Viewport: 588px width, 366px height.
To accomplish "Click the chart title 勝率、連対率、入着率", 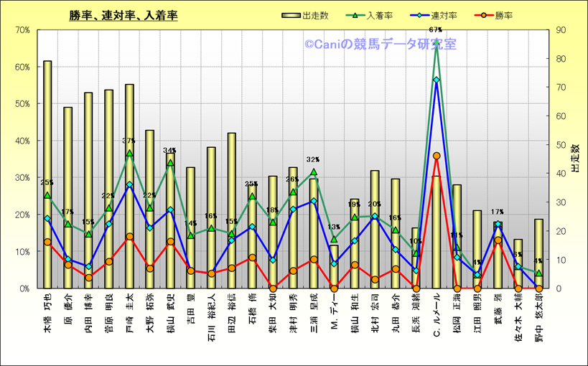I will [123, 15].
